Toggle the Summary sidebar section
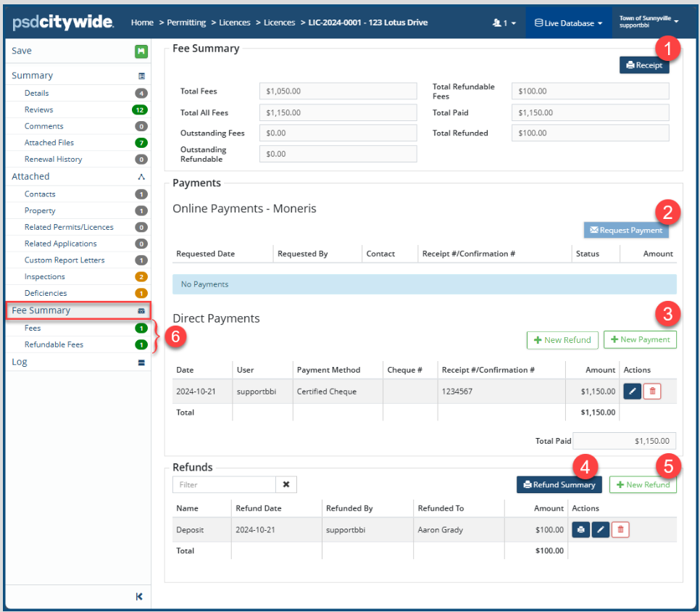The width and height of the screenshot is (700, 612). click(141, 76)
